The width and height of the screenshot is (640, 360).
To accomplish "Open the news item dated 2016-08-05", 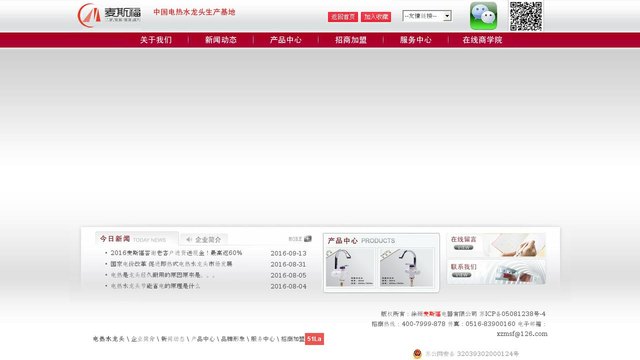I will coord(162,275).
